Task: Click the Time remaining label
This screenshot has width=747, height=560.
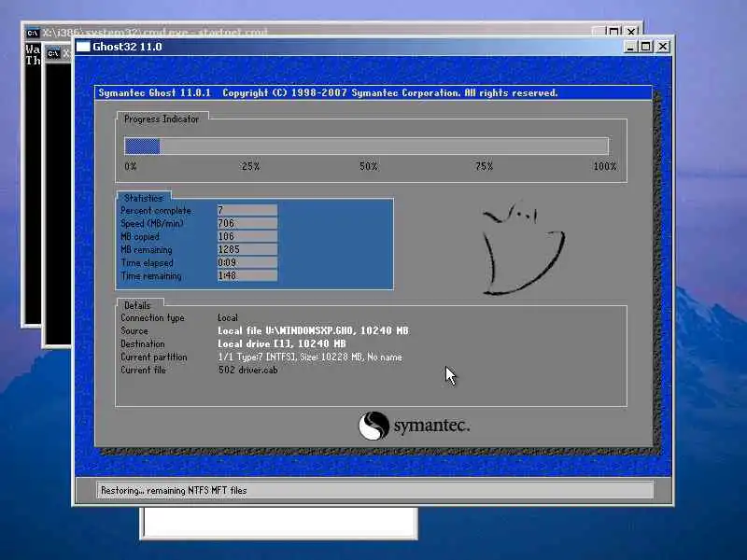Action: [x=151, y=275]
